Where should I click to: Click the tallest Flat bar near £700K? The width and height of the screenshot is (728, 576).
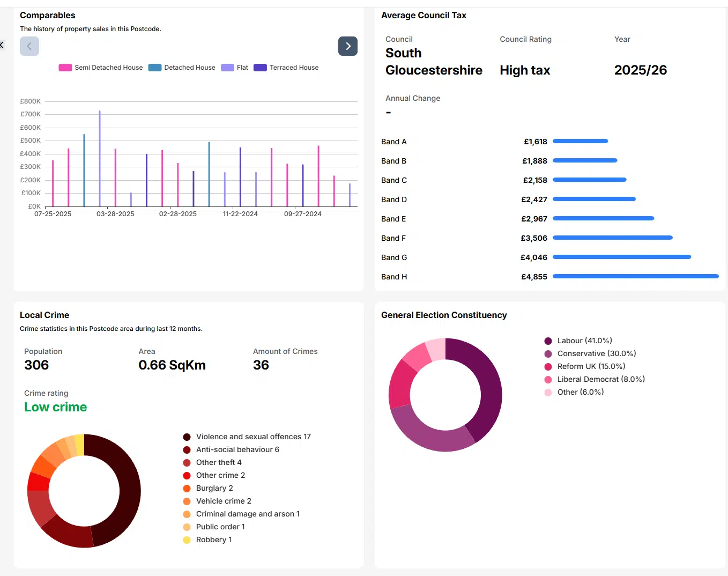(x=100, y=159)
